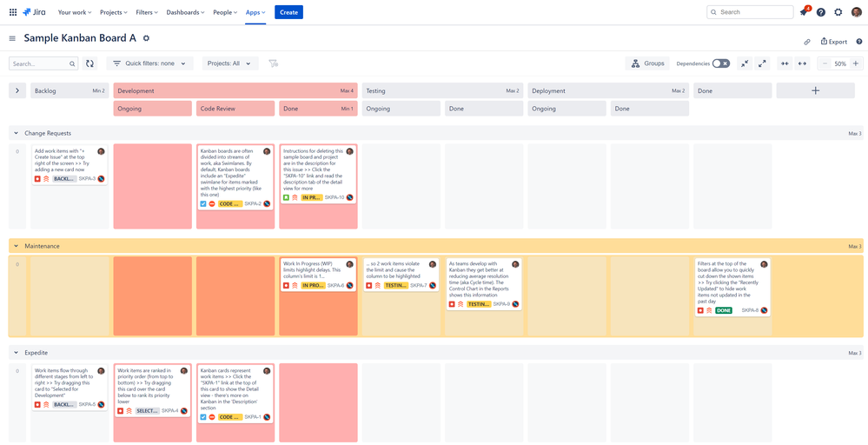
Task: Click the Deployment column header
Action: [x=608, y=90]
